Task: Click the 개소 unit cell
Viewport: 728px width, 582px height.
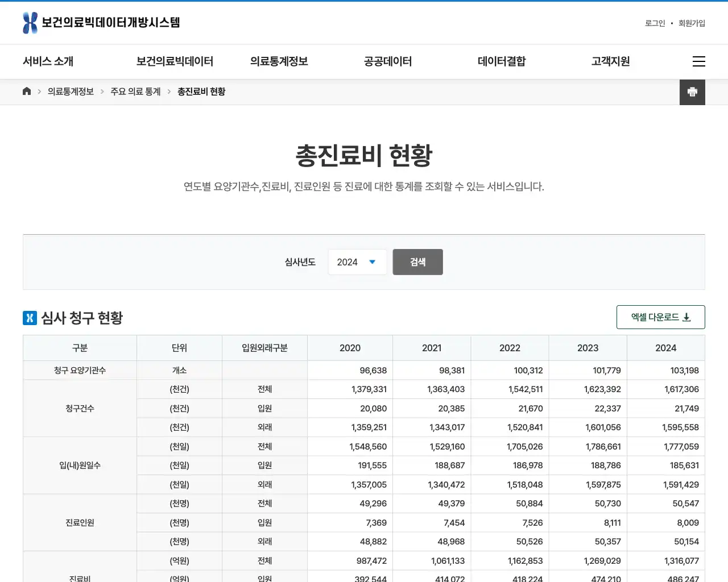Action: (x=179, y=371)
